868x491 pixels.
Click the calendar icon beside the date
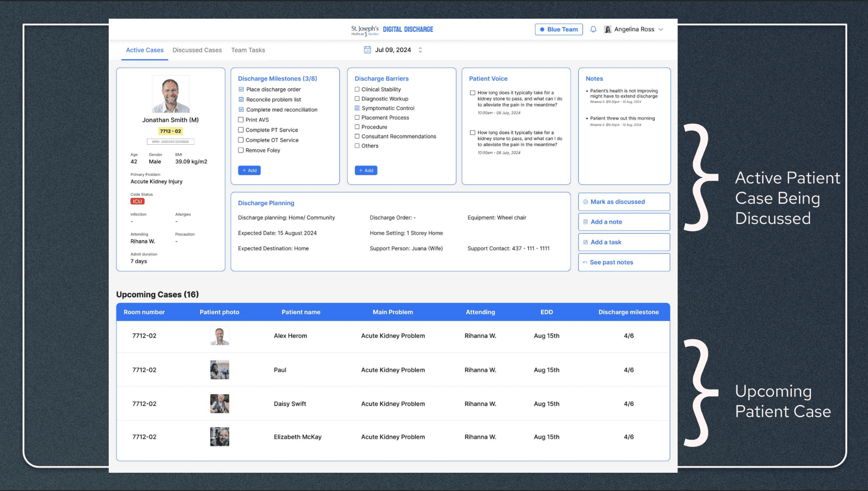(x=367, y=50)
